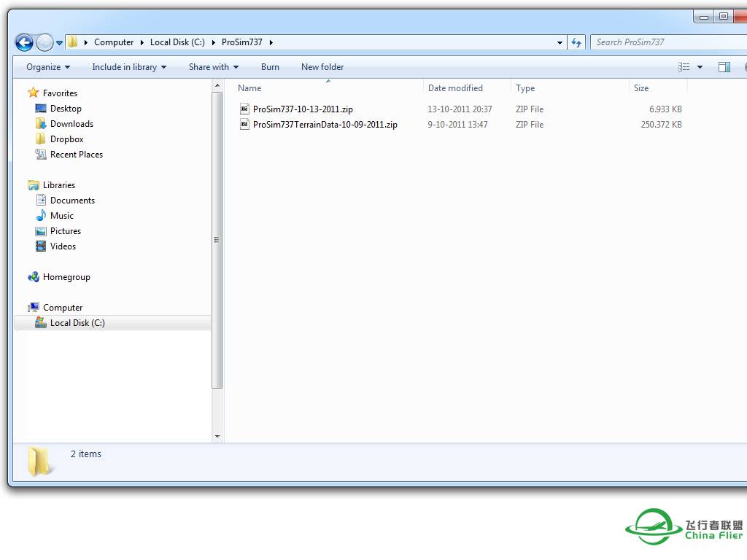Click the refresh button beside address bar
Screen dimensions: 747x560
576,42
